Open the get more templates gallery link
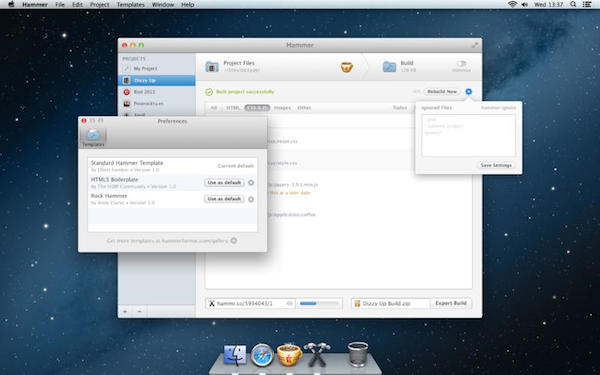 pos(167,241)
